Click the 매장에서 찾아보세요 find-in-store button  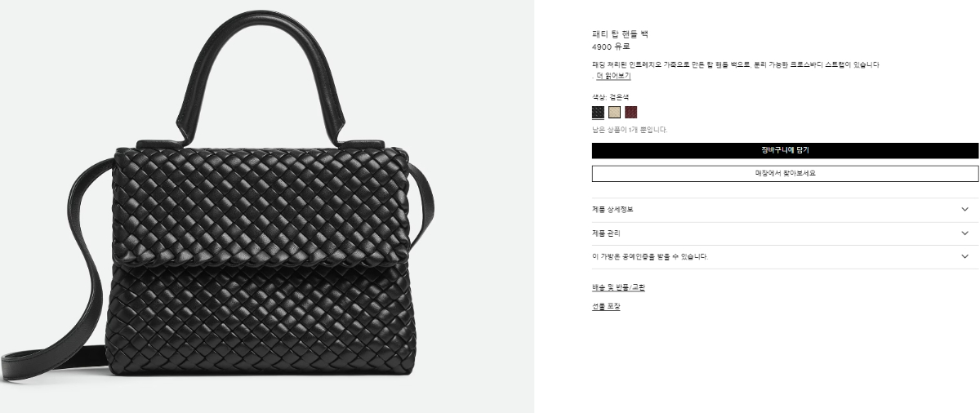click(x=785, y=174)
